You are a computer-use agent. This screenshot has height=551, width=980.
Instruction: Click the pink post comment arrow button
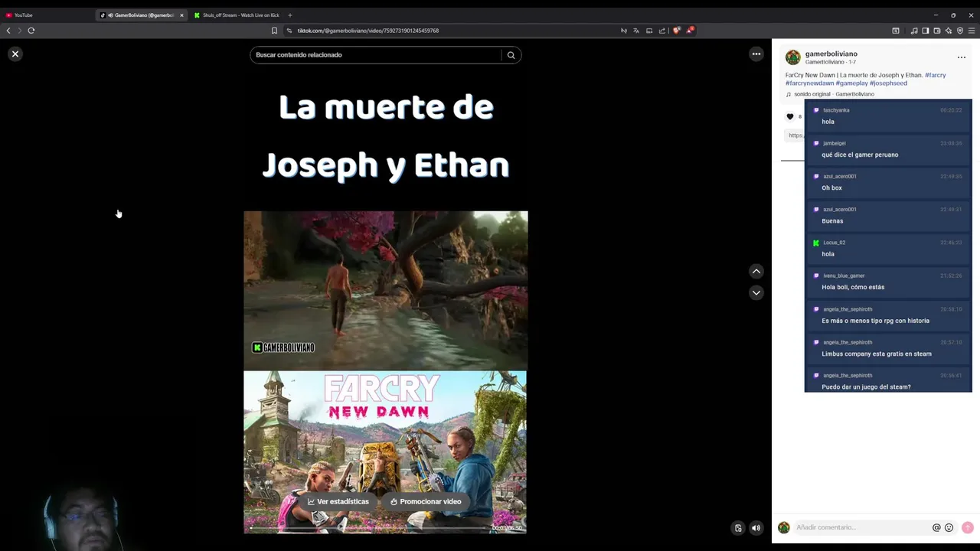tap(967, 527)
